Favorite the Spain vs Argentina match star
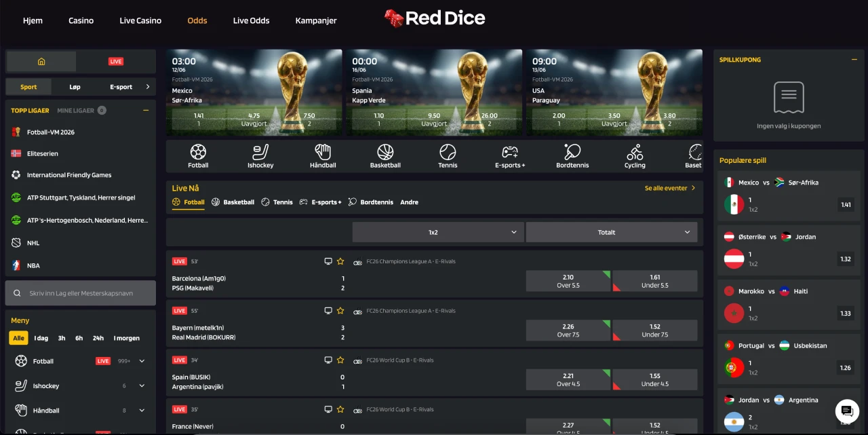The width and height of the screenshot is (868, 435). click(x=340, y=360)
